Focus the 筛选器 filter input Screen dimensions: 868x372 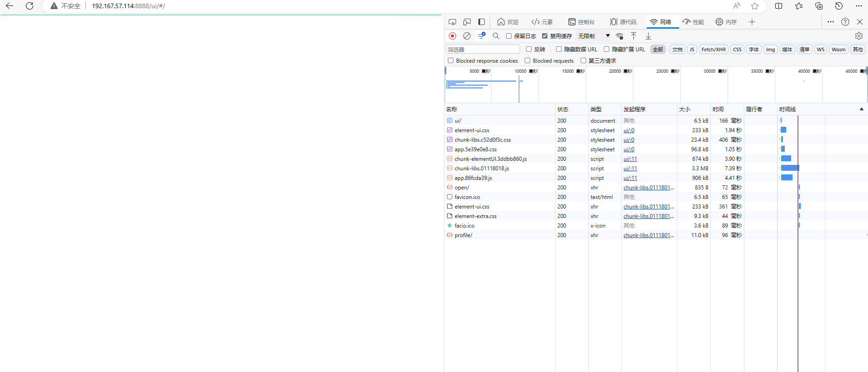tap(483, 50)
